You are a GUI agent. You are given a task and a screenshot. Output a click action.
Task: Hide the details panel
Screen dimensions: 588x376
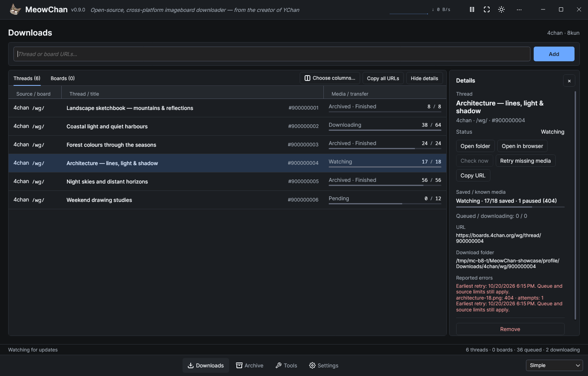click(x=424, y=78)
